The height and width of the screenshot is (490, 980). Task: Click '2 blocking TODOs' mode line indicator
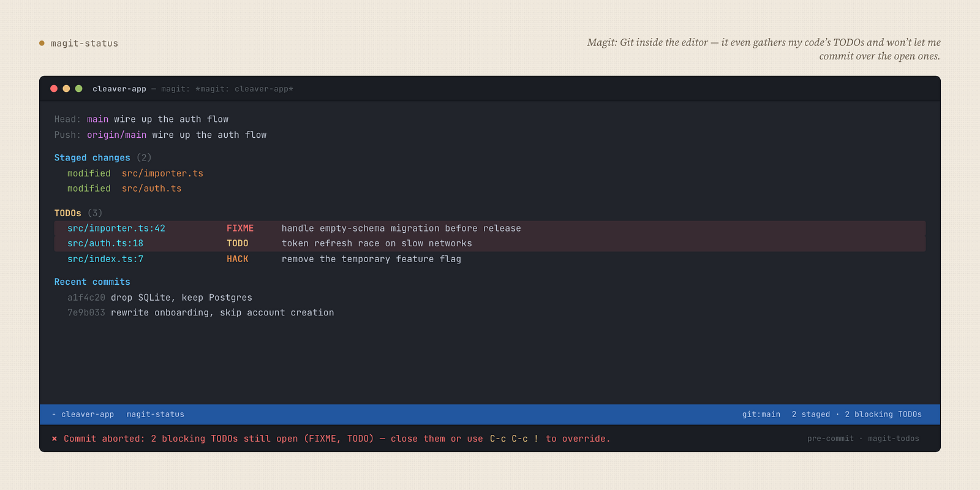(883, 415)
